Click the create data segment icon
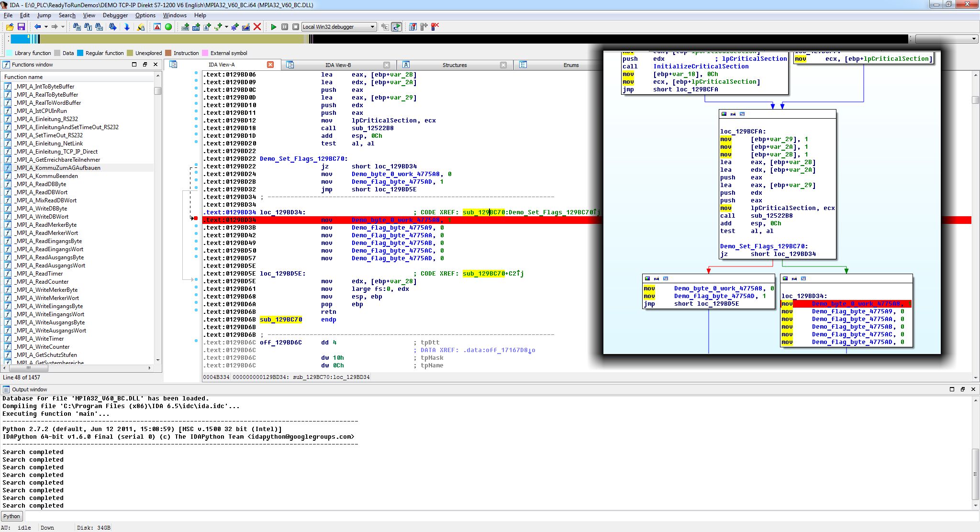 pyautogui.click(x=196, y=27)
